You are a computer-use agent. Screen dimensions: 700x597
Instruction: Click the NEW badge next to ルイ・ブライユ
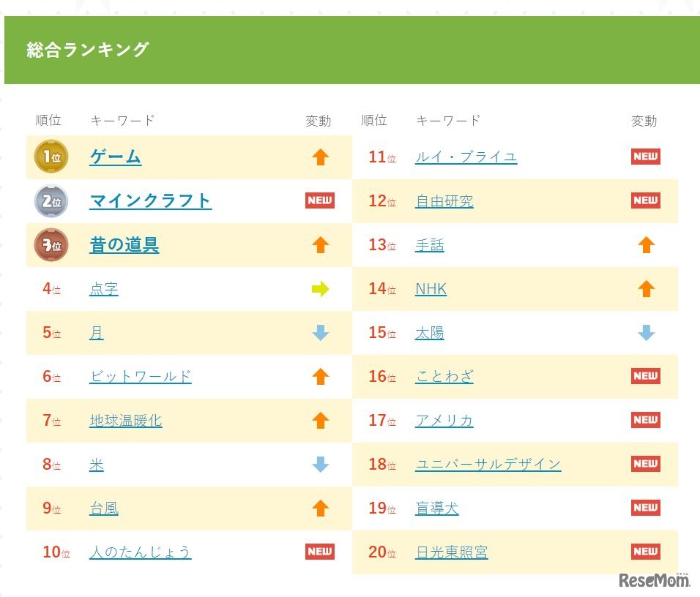pyautogui.click(x=645, y=157)
